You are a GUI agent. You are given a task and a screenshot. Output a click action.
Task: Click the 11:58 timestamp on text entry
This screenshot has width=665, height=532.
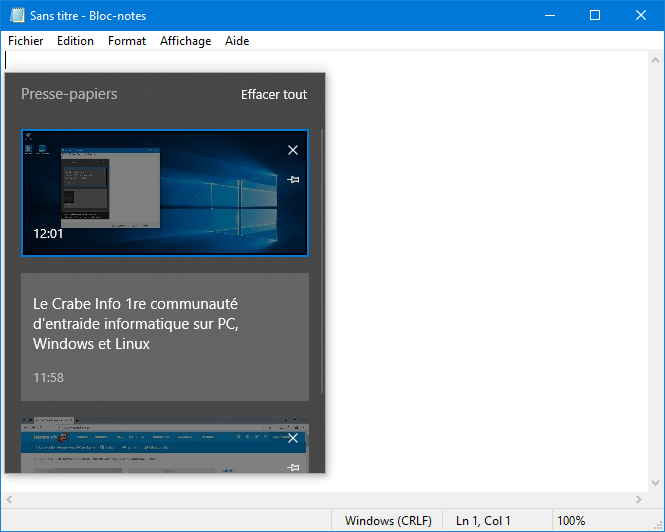[x=48, y=378]
